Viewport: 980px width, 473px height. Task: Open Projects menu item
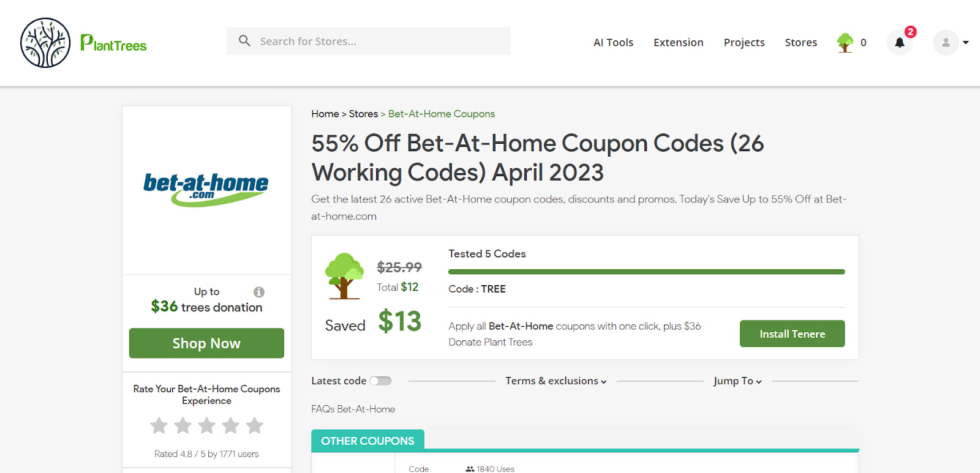point(744,42)
